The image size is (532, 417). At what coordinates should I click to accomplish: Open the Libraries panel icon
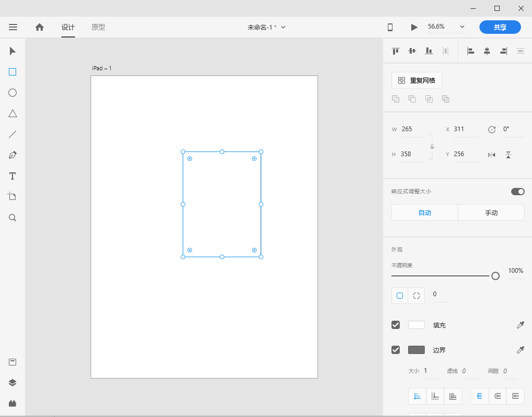12,362
